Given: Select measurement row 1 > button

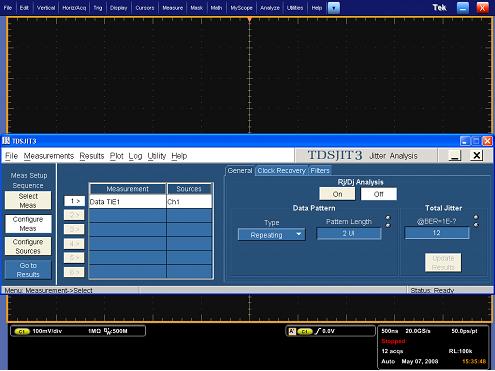Looking at the screenshot, I should pos(74,201).
